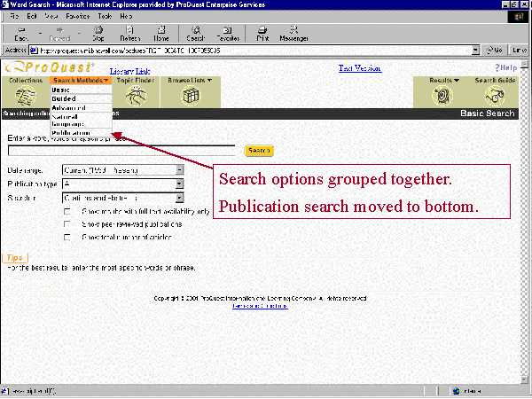Click the Links toolbar label
The image size is (532, 399).
coord(519,51)
